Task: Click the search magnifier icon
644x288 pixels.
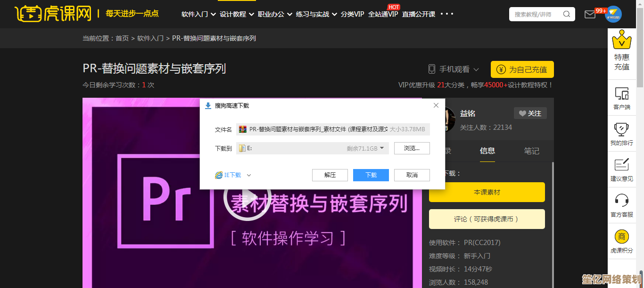Action: point(567,14)
